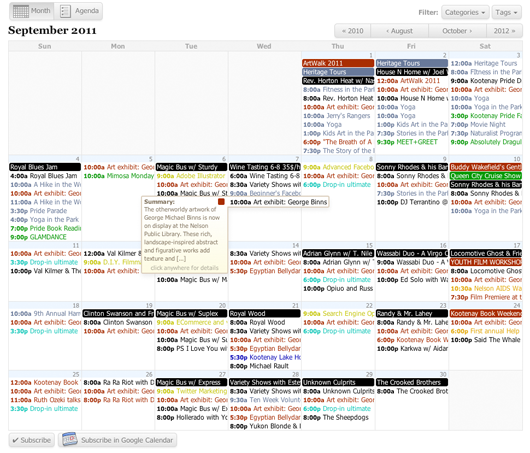
Task: Click 'click anywhere for details' in popup
Action: 185,268
